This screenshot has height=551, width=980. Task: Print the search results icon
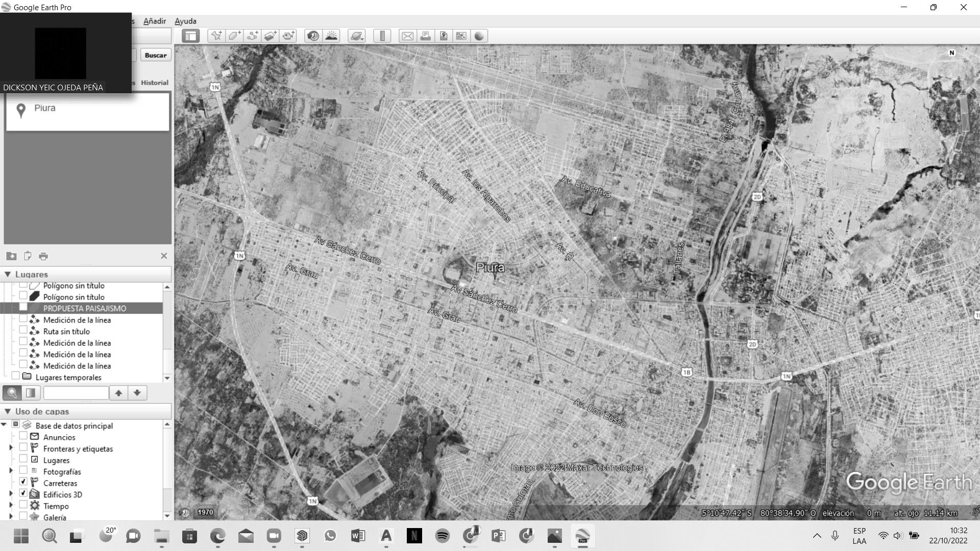(x=43, y=256)
